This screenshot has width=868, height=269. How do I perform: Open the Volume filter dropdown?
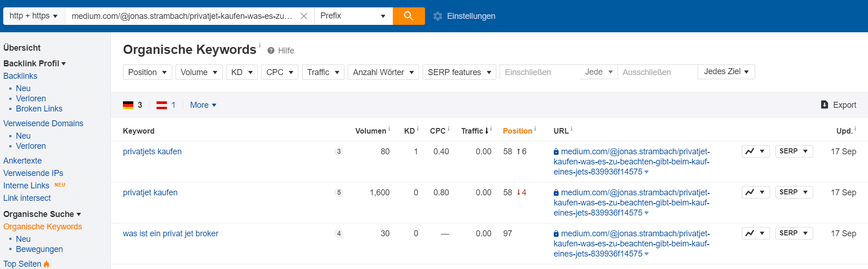(x=199, y=72)
